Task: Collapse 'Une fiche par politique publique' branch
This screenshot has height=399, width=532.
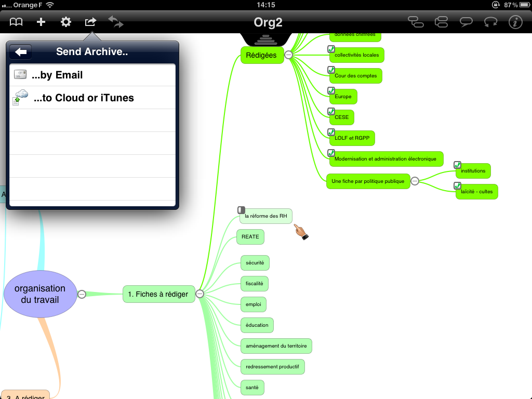Action: tap(415, 181)
